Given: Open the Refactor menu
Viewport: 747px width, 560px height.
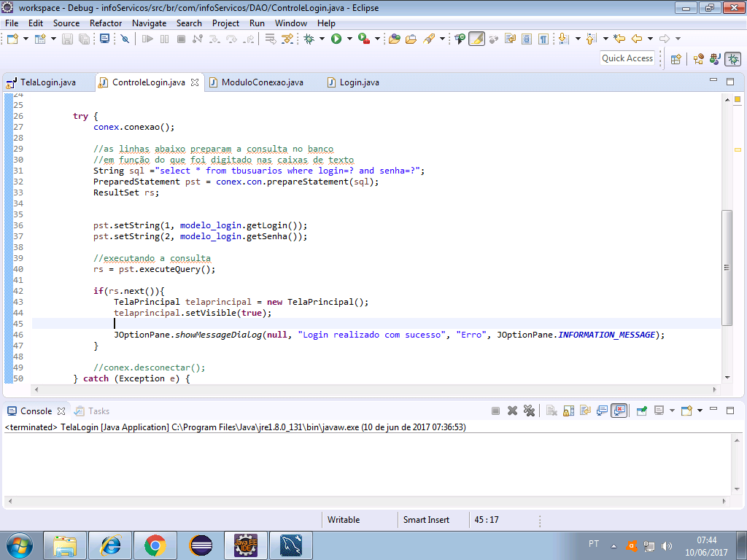Looking at the screenshot, I should [106, 23].
